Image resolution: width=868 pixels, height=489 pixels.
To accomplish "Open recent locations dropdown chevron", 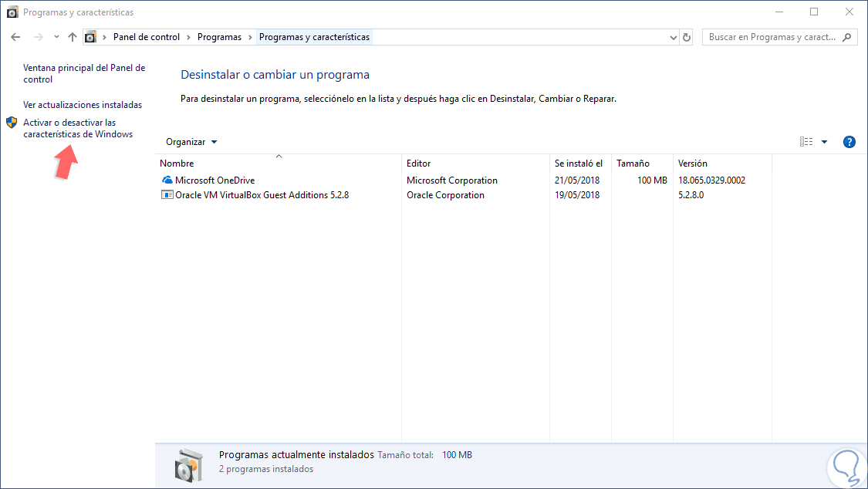I will (56, 37).
